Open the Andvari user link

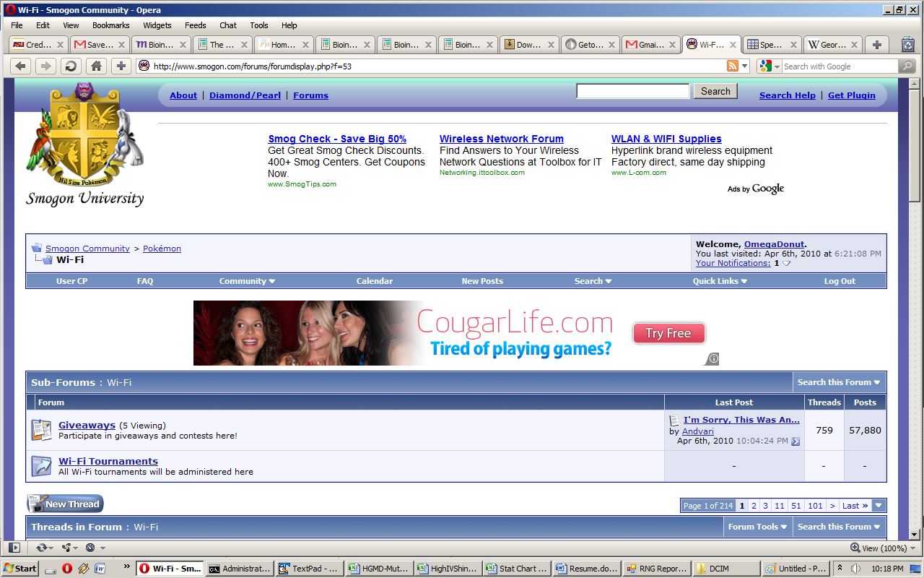click(x=698, y=431)
